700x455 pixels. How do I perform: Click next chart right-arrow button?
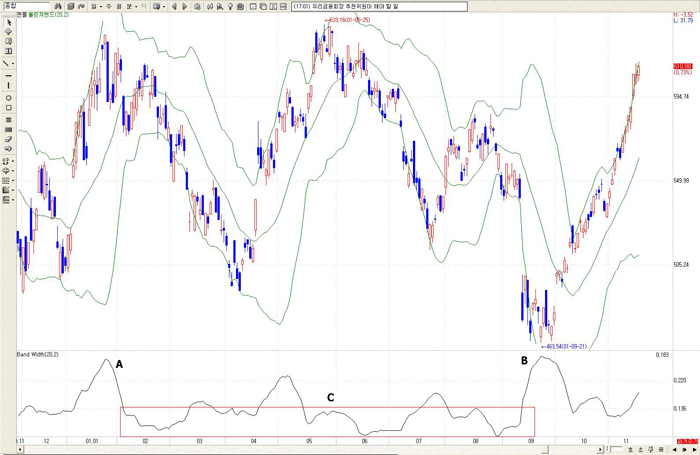[x=184, y=7]
